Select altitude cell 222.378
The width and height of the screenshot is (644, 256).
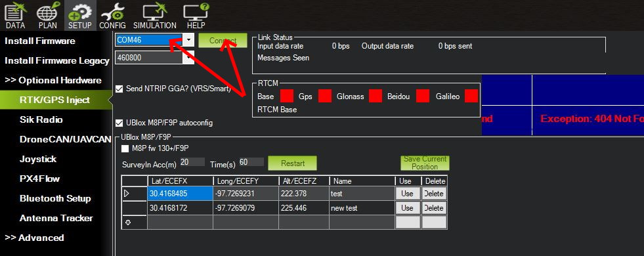click(x=304, y=194)
